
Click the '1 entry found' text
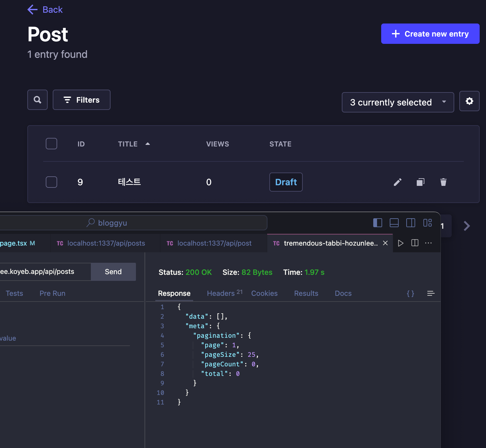tap(57, 54)
